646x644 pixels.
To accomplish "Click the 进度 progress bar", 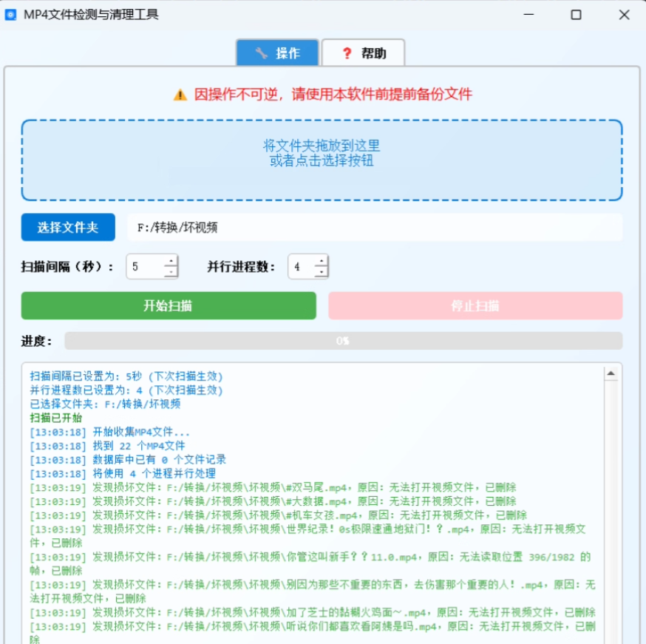I will pyautogui.click(x=343, y=341).
